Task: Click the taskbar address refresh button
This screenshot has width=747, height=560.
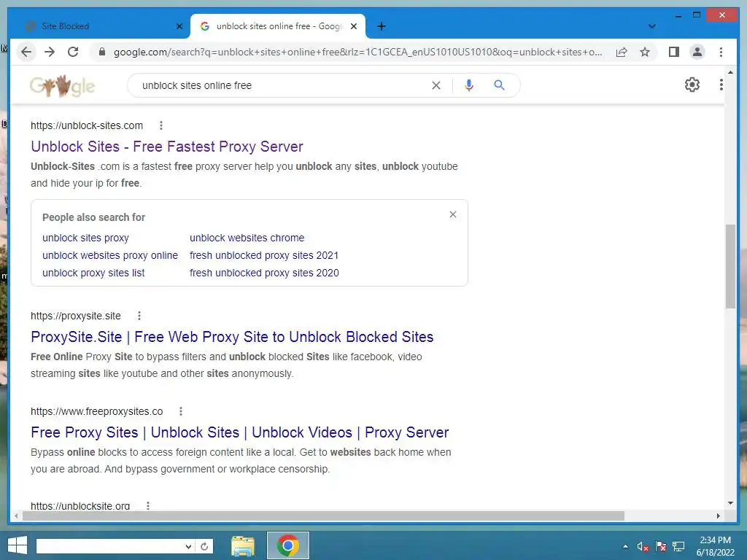Action: click(204, 546)
